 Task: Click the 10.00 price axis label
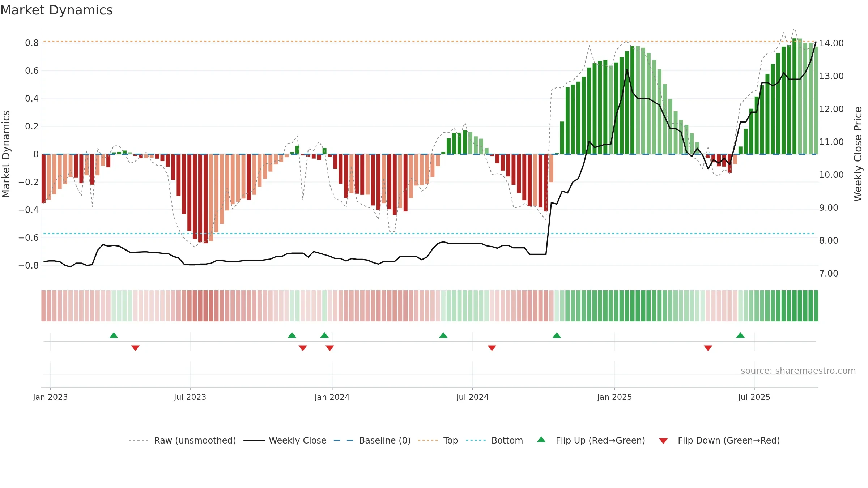pos(831,175)
